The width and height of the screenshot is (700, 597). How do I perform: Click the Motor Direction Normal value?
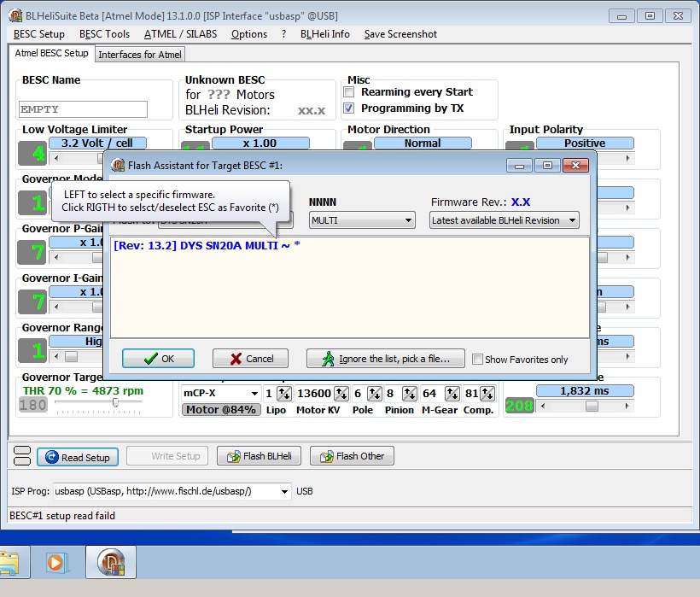point(423,143)
